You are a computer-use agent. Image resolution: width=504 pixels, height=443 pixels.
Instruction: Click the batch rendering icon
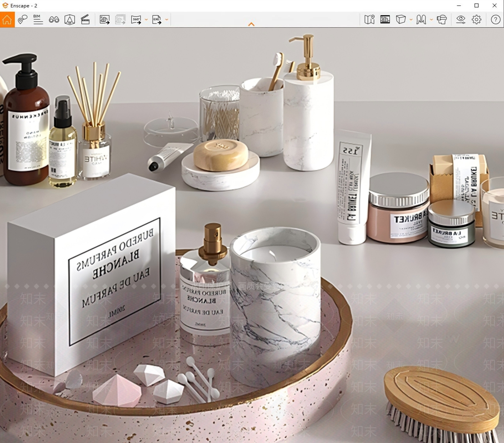[120, 20]
